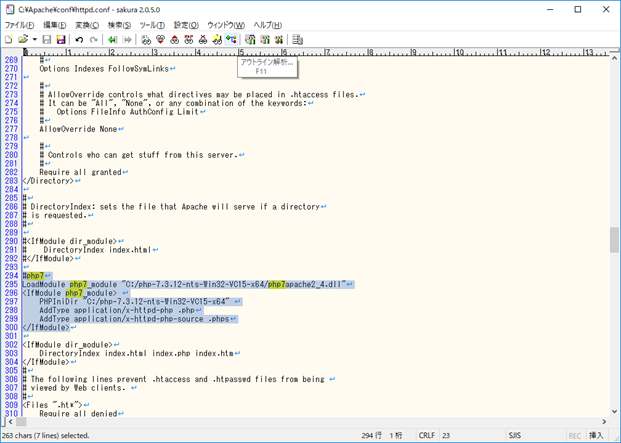Open the ファイル(F) menu

(19, 25)
